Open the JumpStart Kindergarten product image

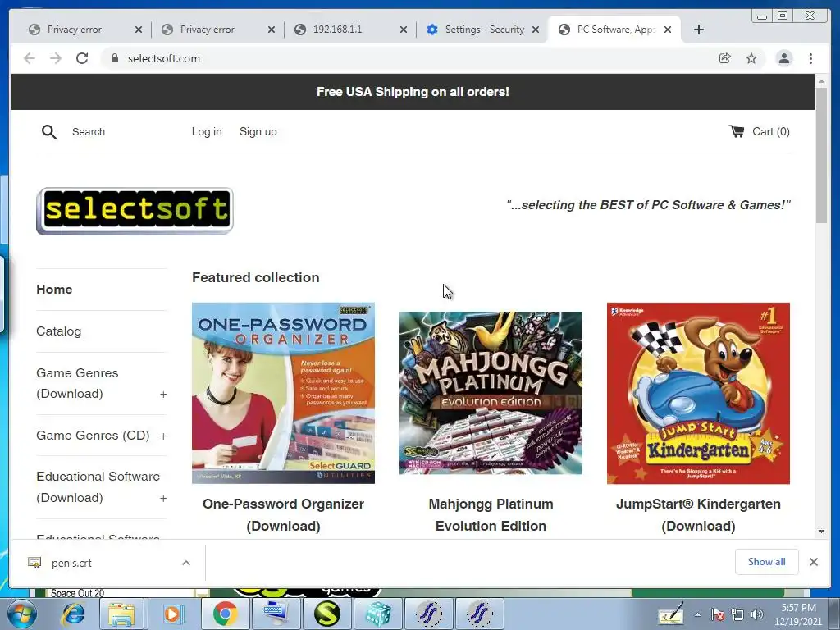tap(698, 393)
